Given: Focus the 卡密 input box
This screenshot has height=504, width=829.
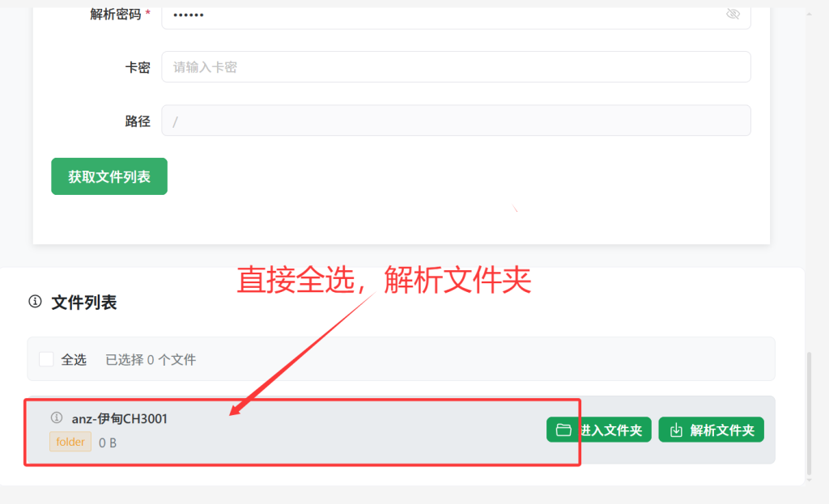Looking at the screenshot, I should tap(456, 66).
